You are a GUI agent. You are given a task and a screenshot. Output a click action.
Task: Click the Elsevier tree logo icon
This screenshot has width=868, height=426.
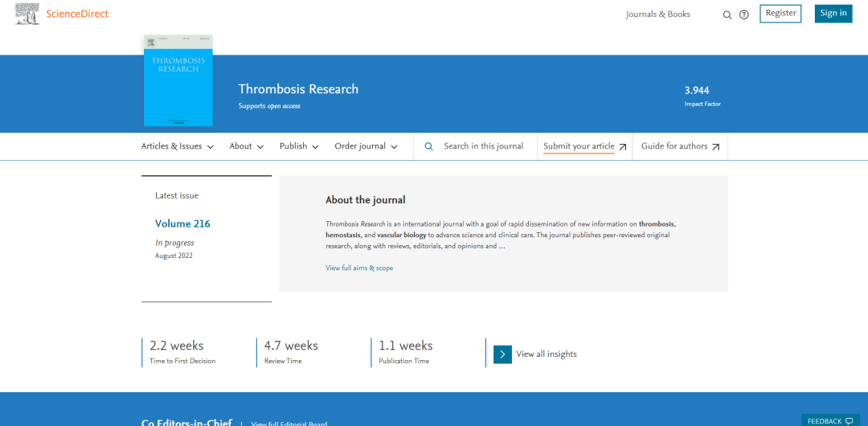tap(27, 14)
